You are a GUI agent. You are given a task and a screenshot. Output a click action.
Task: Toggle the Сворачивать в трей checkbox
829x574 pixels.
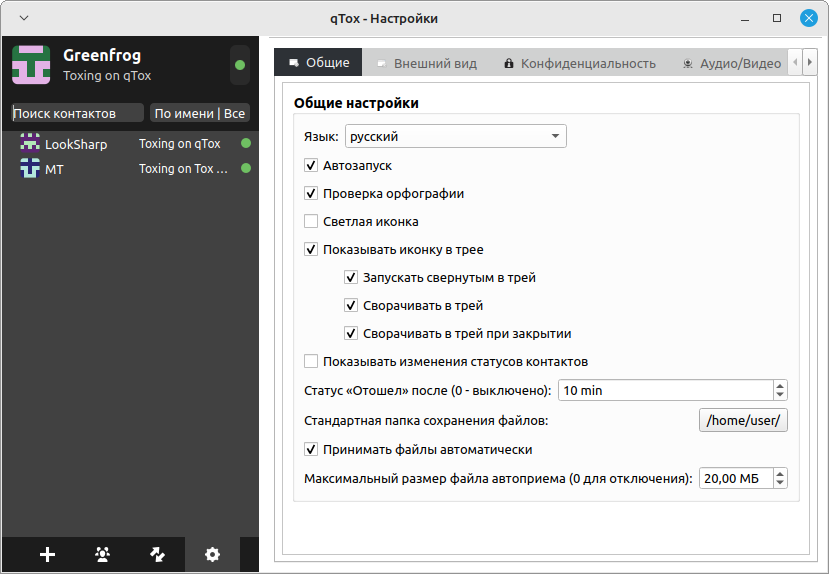point(351,305)
